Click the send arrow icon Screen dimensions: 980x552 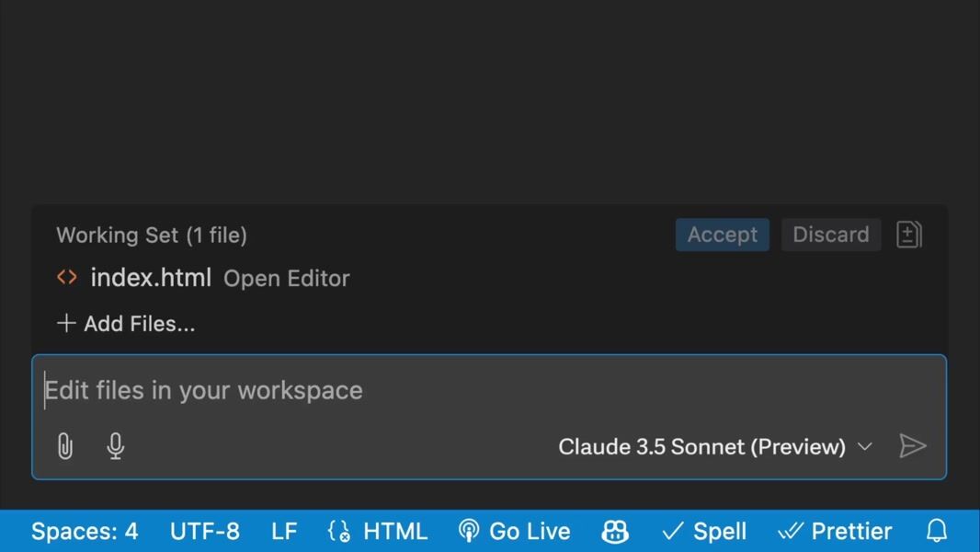912,446
